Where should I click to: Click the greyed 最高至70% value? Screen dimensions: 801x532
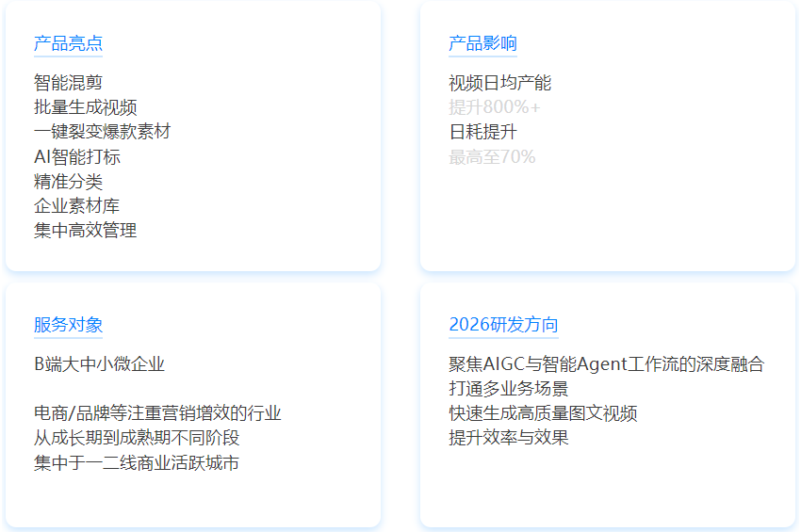[x=492, y=157]
